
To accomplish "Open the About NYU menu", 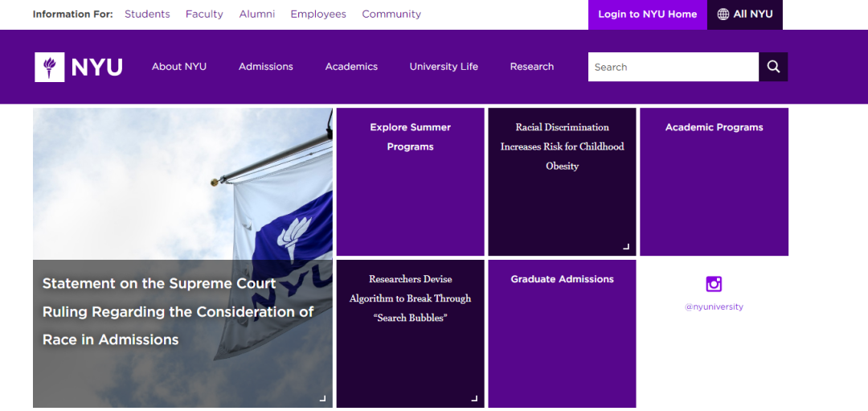I will (x=178, y=67).
